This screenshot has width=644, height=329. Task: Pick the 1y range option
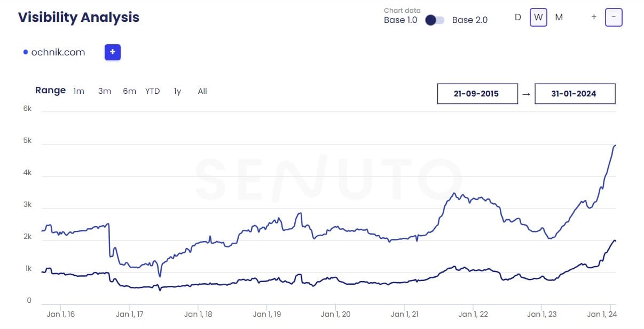click(x=177, y=91)
